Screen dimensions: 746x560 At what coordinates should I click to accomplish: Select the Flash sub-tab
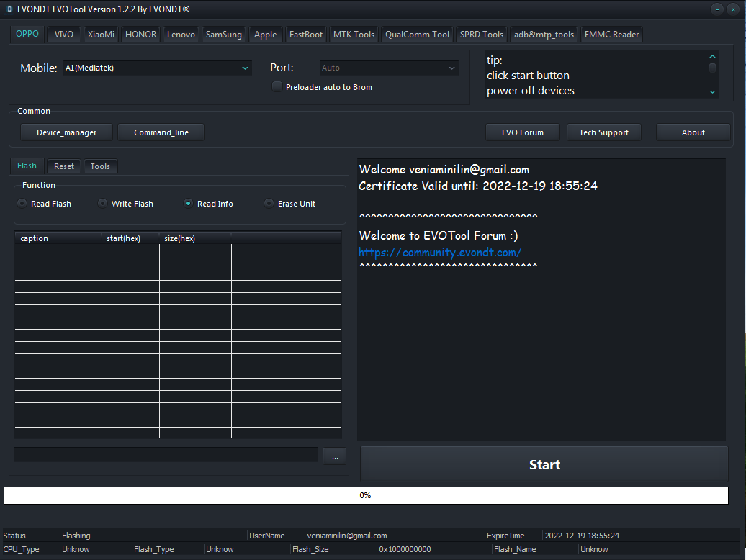27,166
